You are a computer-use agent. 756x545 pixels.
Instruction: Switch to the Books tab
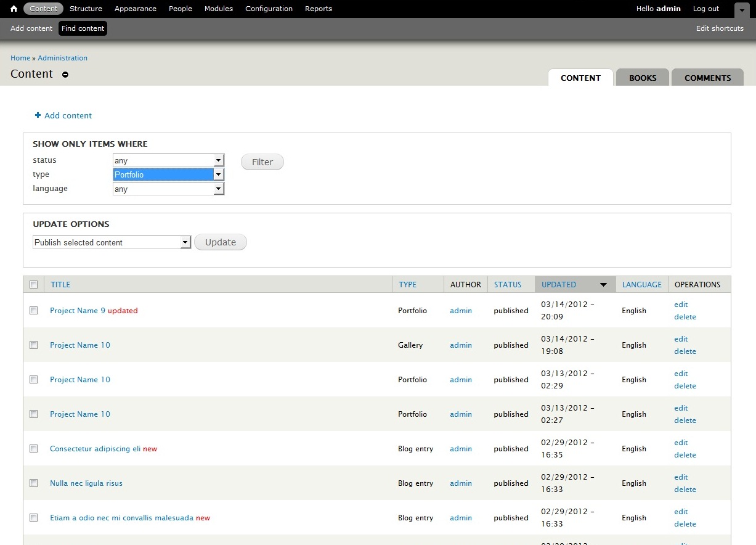point(642,78)
